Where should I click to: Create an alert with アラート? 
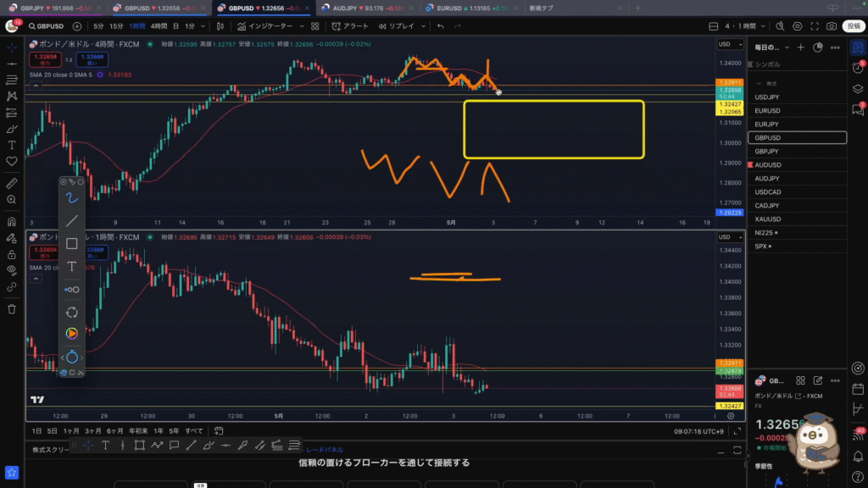(350, 26)
